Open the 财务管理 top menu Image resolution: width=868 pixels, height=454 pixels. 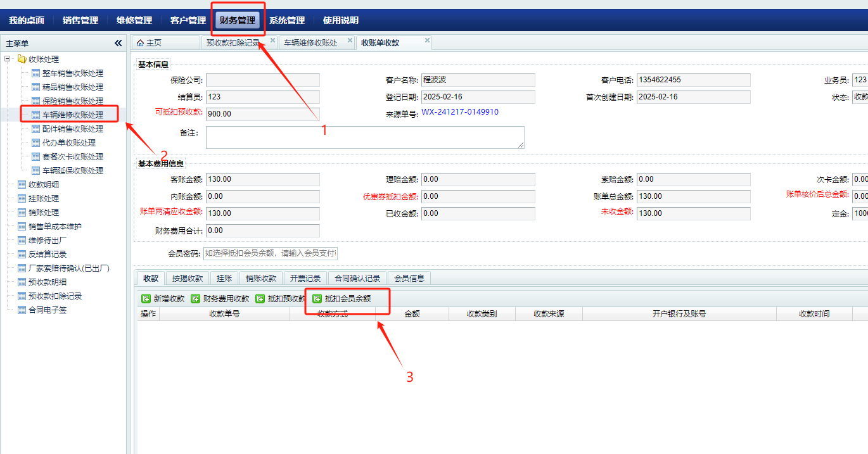pyautogui.click(x=237, y=20)
